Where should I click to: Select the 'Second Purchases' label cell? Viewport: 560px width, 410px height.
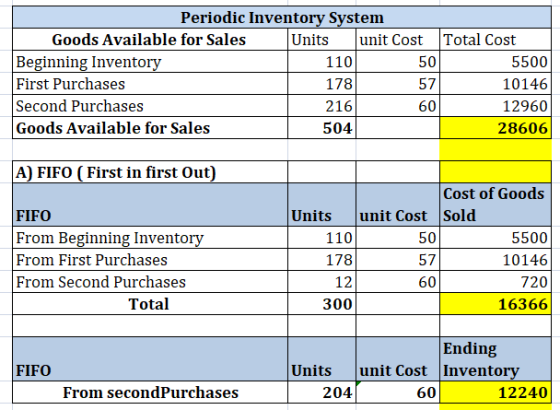tap(150, 106)
